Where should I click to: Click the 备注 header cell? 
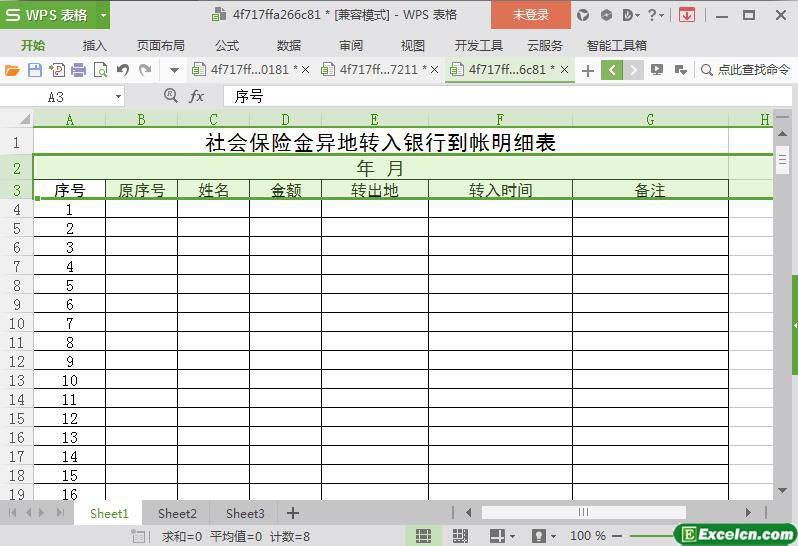pyautogui.click(x=650, y=189)
